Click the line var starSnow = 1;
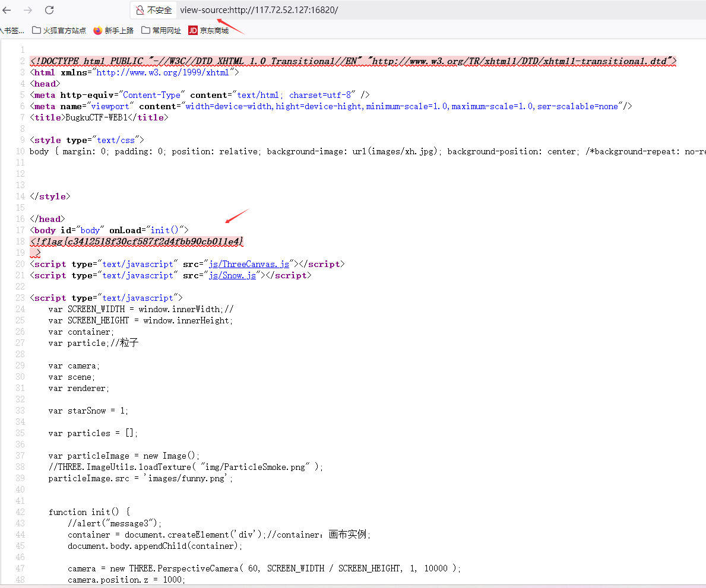The height and width of the screenshot is (588, 706). click(x=88, y=411)
